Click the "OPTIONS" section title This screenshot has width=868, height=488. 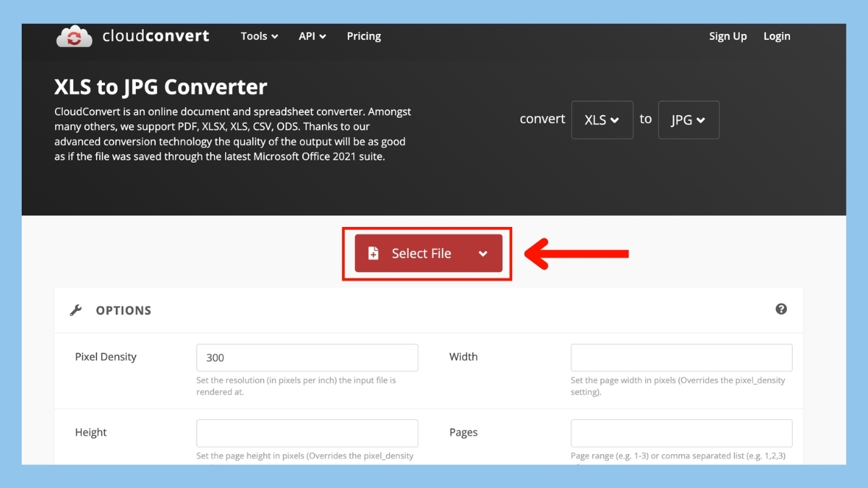pyautogui.click(x=124, y=310)
